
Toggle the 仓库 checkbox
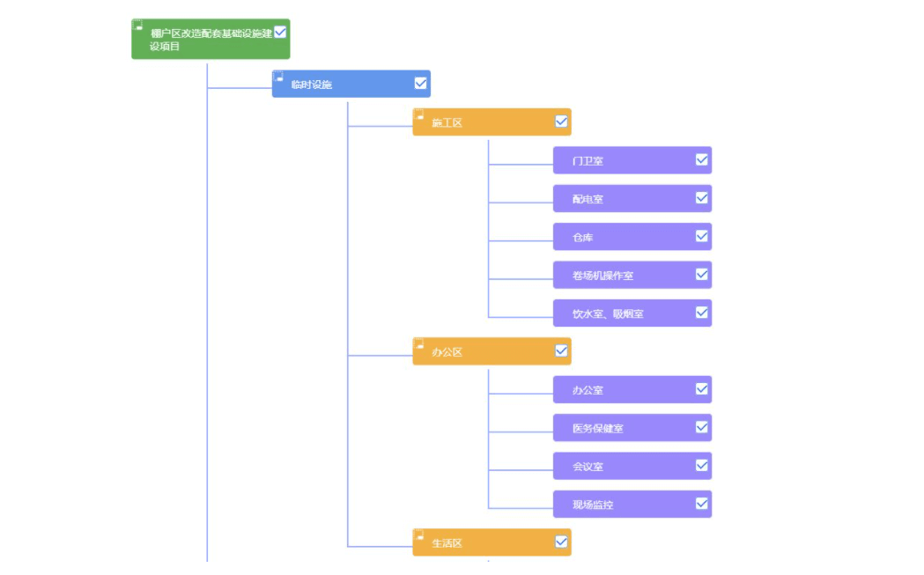(701, 236)
